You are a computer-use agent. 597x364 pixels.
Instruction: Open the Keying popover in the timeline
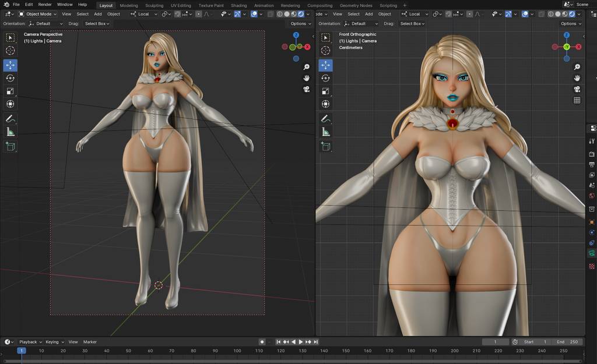click(54, 342)
